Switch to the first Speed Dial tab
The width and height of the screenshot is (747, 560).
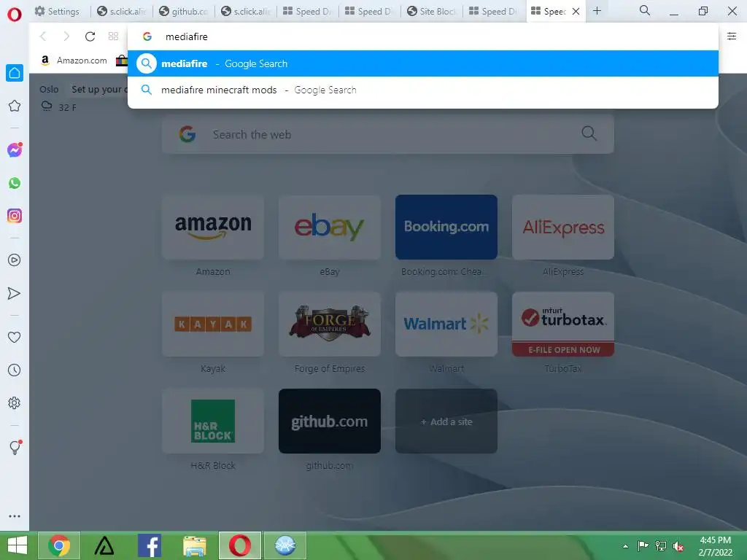[307, 12]
